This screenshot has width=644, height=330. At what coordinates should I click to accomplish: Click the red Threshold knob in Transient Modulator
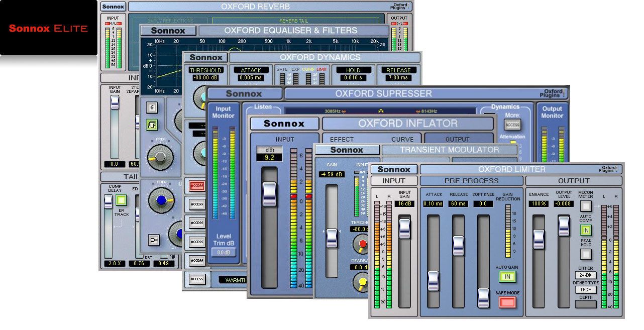click(361, 245)
